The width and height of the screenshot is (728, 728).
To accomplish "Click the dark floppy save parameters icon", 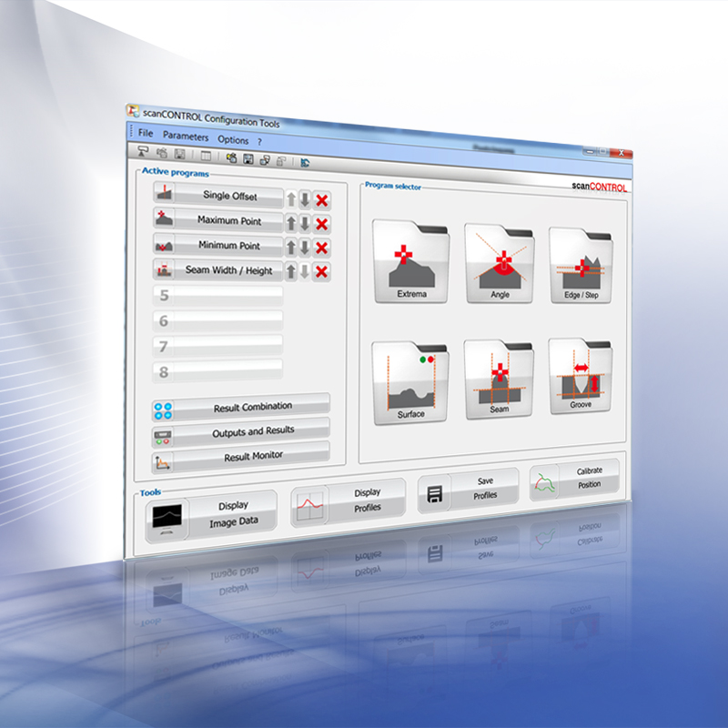I will [x=248, y=159].
